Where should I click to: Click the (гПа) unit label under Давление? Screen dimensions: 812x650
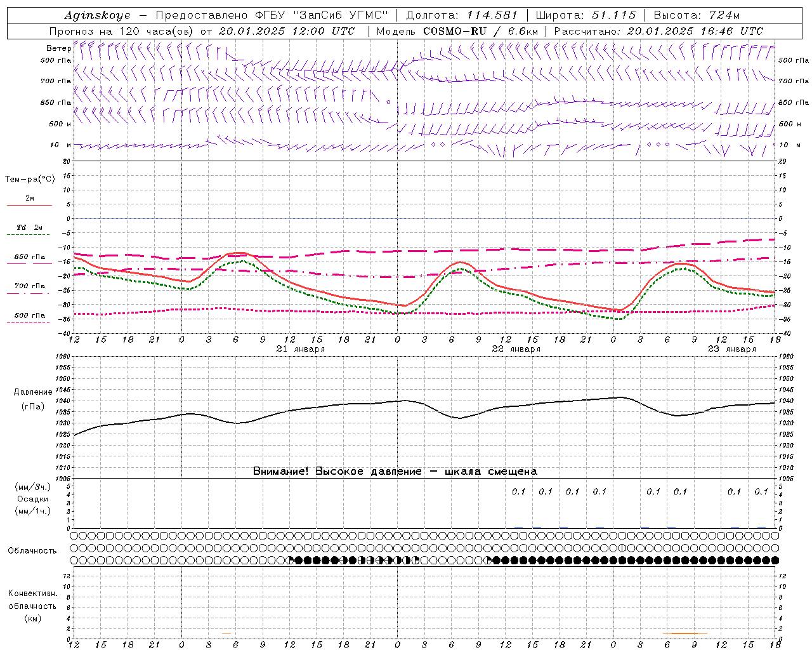click(33, 407)
